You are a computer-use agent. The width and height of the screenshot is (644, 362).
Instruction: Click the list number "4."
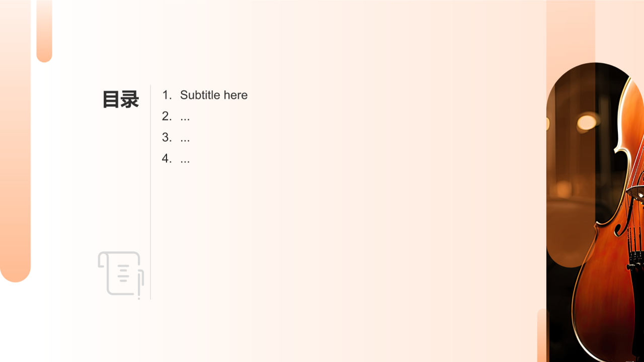pos(167,158)
